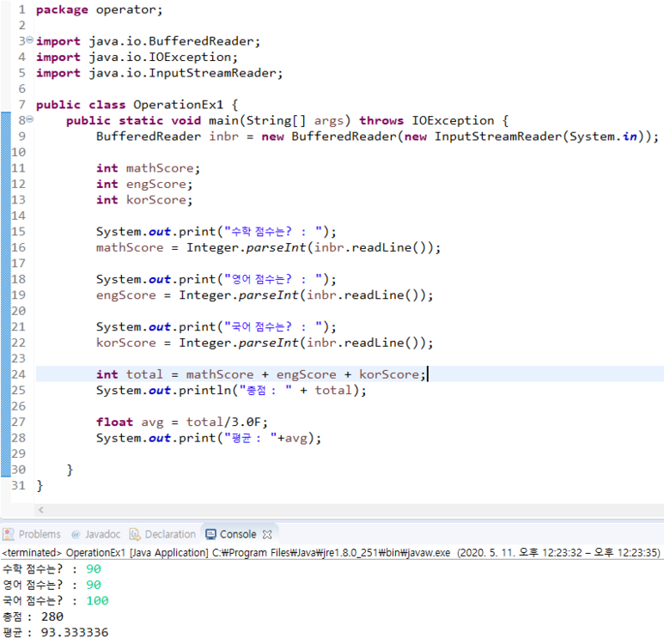Click the 'System.in' argument in code
This screenshot has width=664, height=644.
coord(603,137)
